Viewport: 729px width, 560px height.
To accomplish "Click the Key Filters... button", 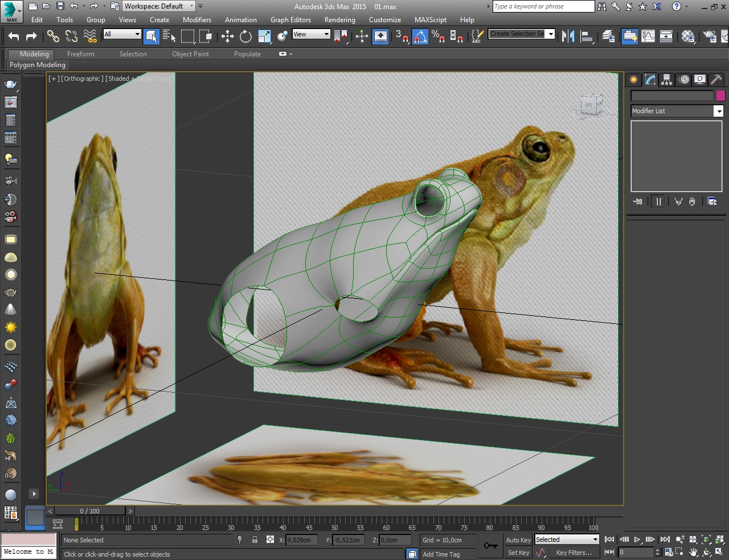I will click(x=574, y=553).
